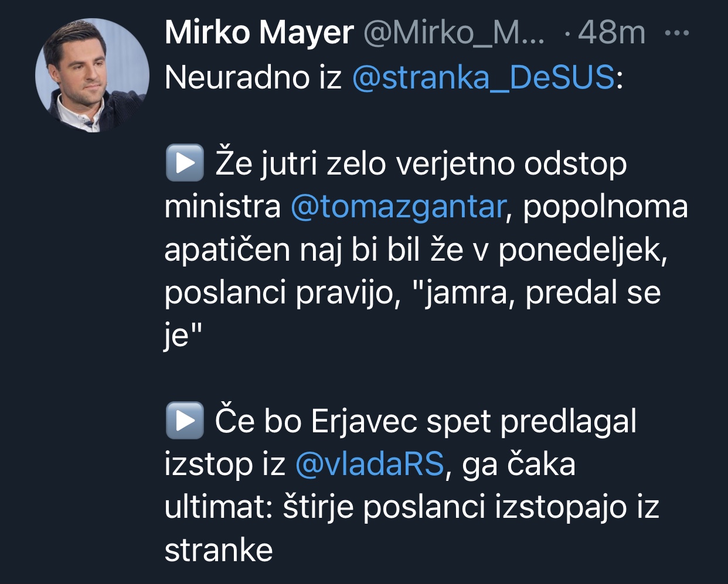Screen dimensions: 728x584
Task: Open the tweet's three-dot more menu
Action: coord(677,33)
